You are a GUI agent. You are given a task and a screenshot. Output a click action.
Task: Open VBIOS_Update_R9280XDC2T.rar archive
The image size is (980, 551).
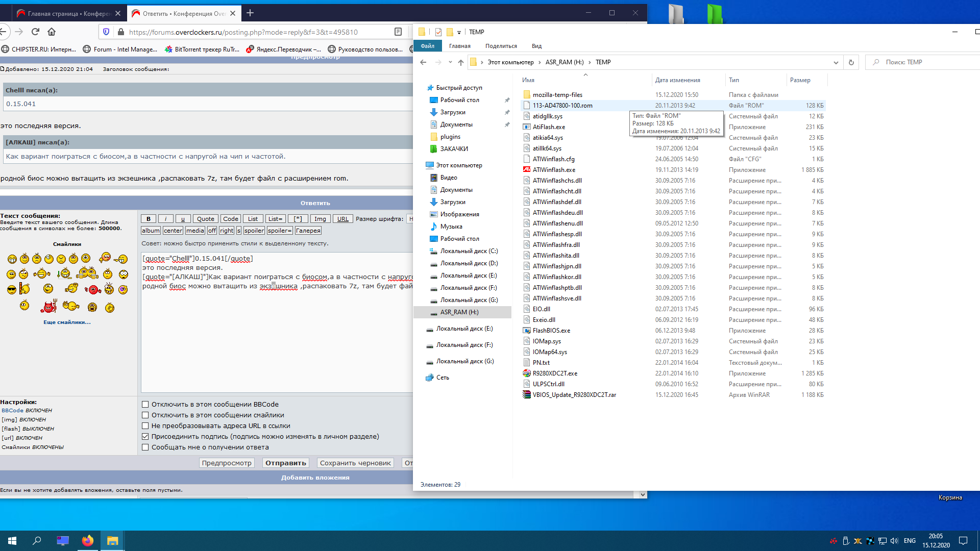tap(574, 395)
